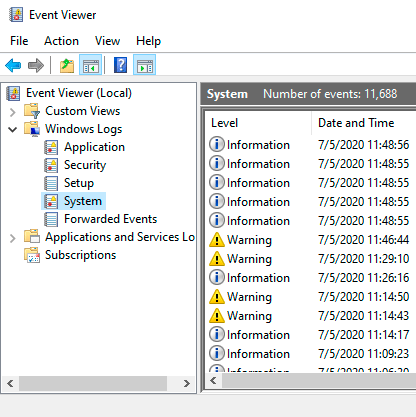Expand the Custom Views node
The image size is (416, 417).
click(x=13, y=112)
